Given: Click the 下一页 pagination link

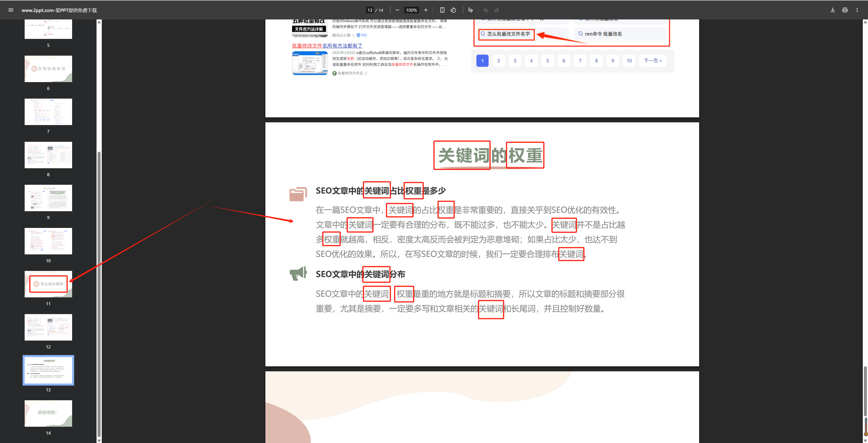Looking at the screenshot, I should click(x=652, y=61).
